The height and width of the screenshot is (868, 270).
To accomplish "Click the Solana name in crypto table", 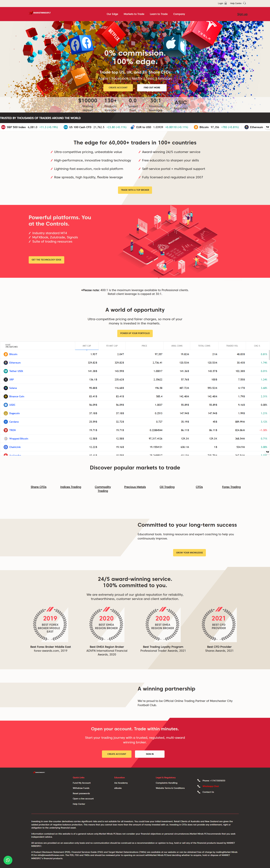I will [13, 388].
